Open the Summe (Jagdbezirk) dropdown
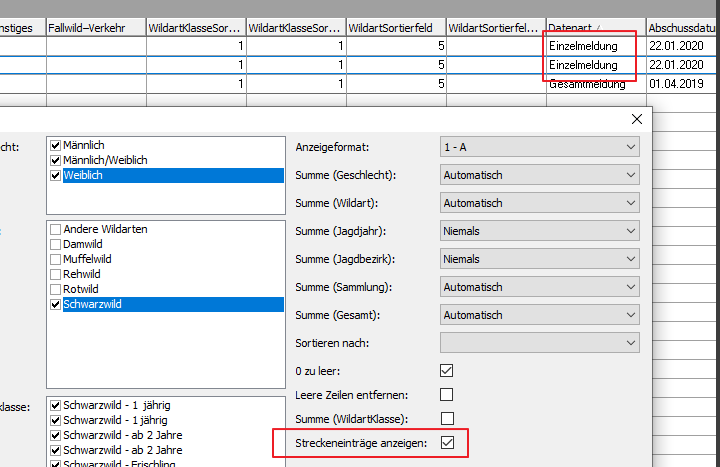Screen dimensions: 720x467 539,259
